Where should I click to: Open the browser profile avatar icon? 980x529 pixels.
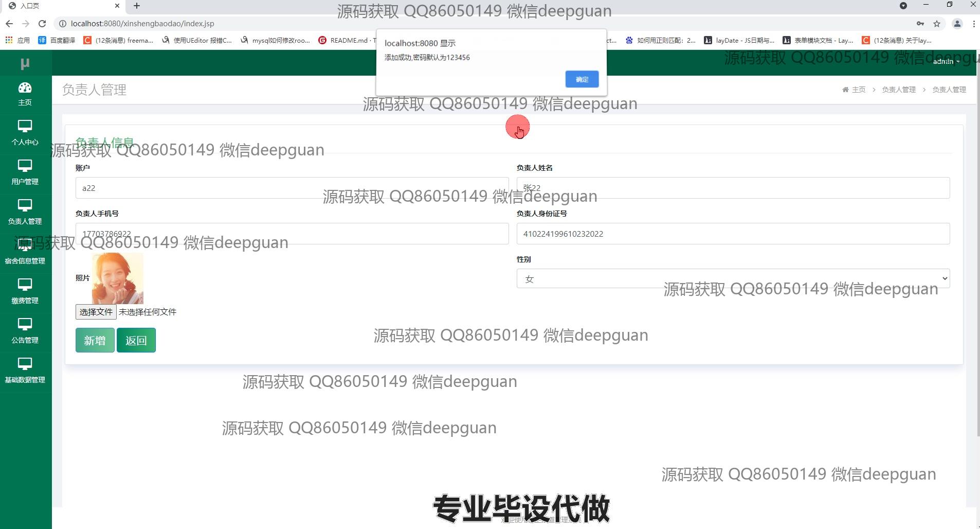[x=957, y=24]
